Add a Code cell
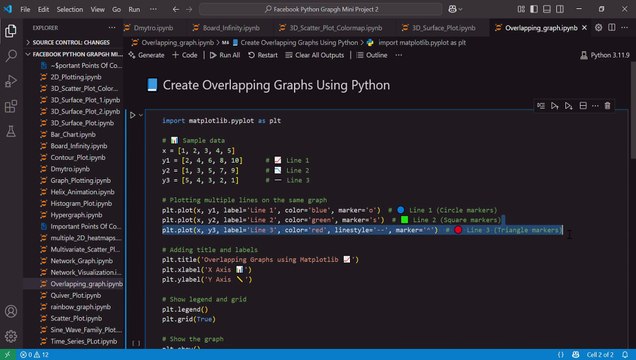The height and width of the screenshot is (360, 636). [x=185, y=55]
